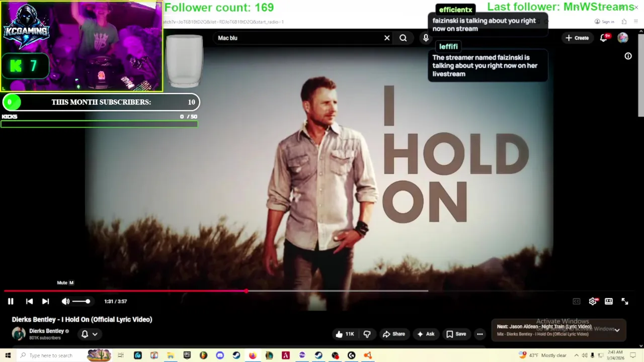This screenshot has height=362, width=644.
Task: Toggle closed captions CC button
Action: point(577,301)
